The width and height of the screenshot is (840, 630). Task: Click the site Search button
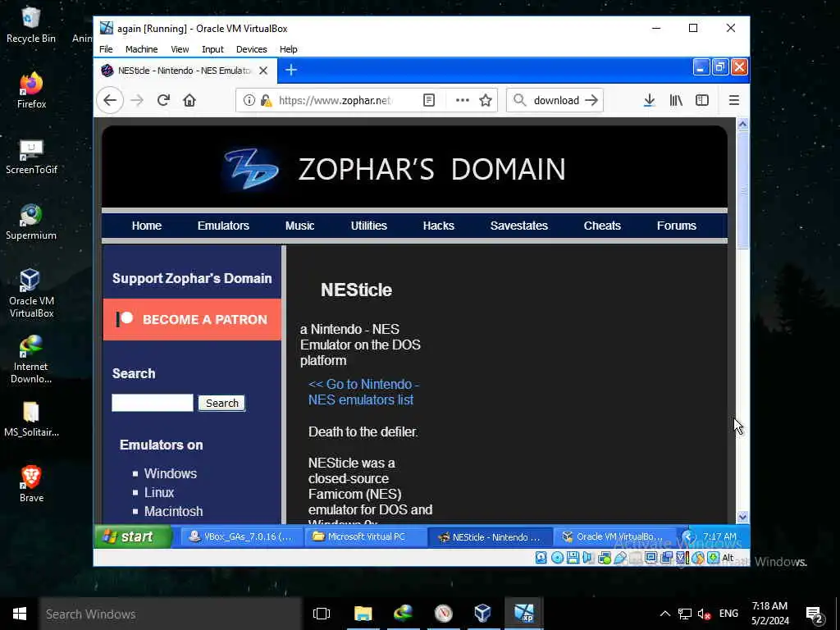click(221, 403)
